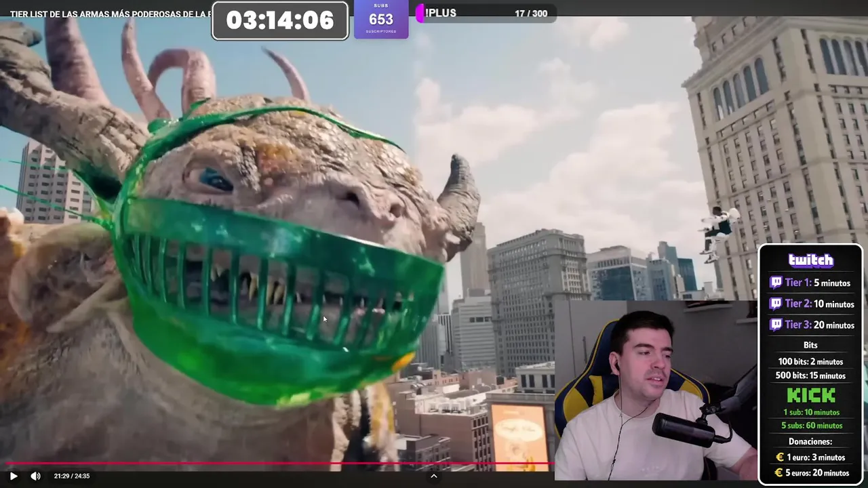Select the '5 subs: 60 minutos' line
868x488 pixels.
pyautogui.click(x=811, y=426)
